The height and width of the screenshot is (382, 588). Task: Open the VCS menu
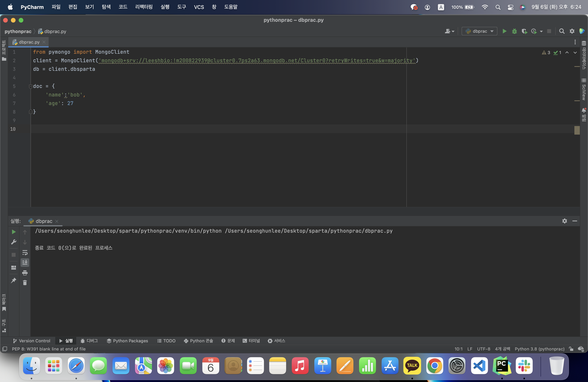click(x=199, y=7)
